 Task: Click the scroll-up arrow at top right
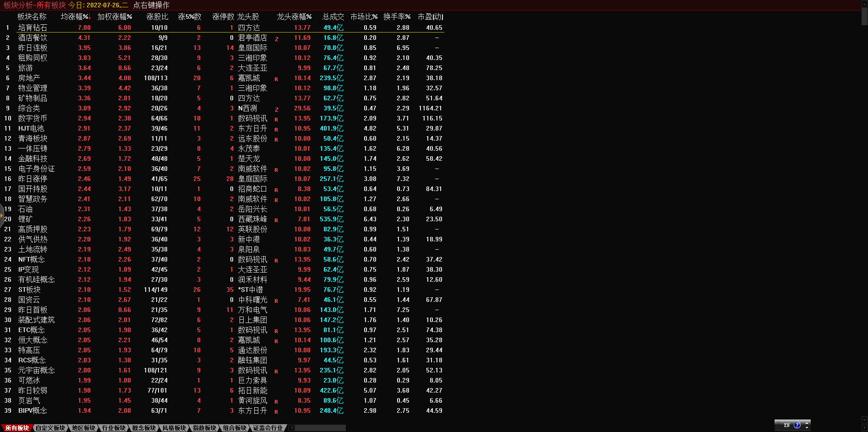coord(864,4)
